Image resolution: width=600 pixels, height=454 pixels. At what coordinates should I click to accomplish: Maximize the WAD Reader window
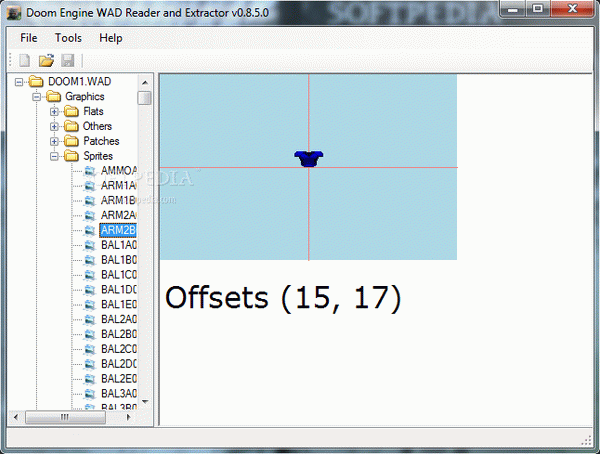[x=538, y=8]
